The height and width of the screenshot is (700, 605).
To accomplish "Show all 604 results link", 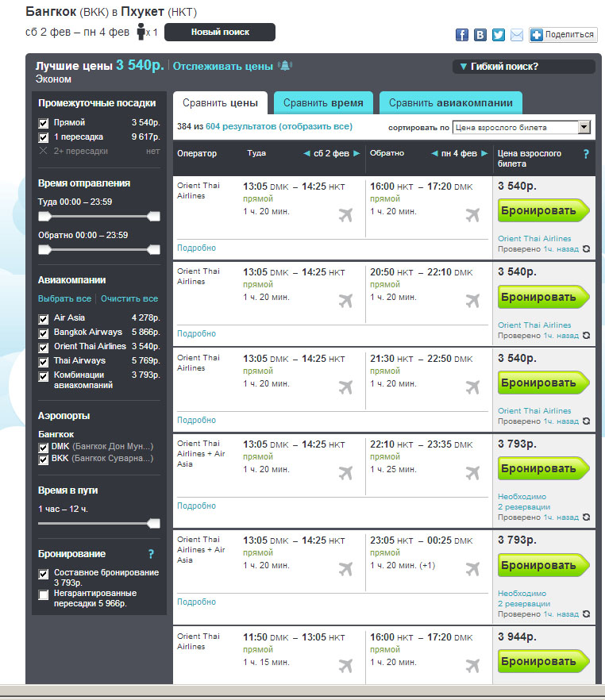I will tap(279, 126).
